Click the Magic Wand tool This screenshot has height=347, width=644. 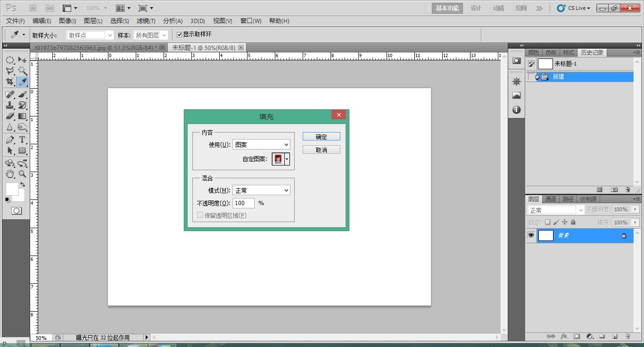pos(22,71)
